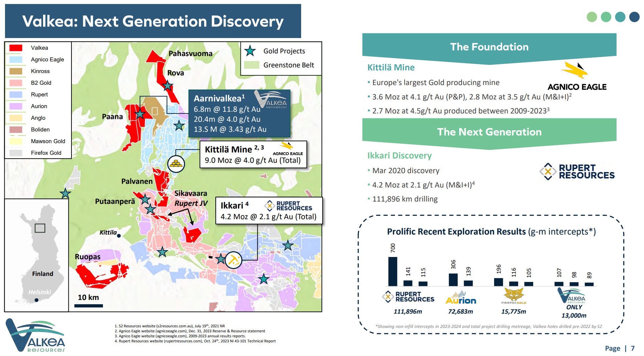The width and height of the screenshot is (644, 356).
Task: Click the 4.2 Moz @ 2.1 g/t Au (Total) text
Action: click(268, 217)
